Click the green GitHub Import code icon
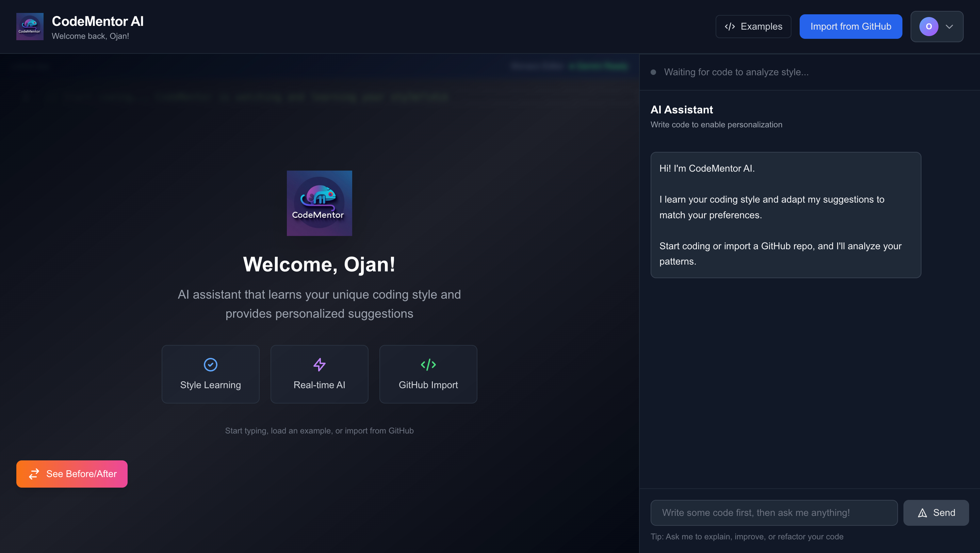Image resolution: width=980 pixels, height=553 pixels. 428,364
